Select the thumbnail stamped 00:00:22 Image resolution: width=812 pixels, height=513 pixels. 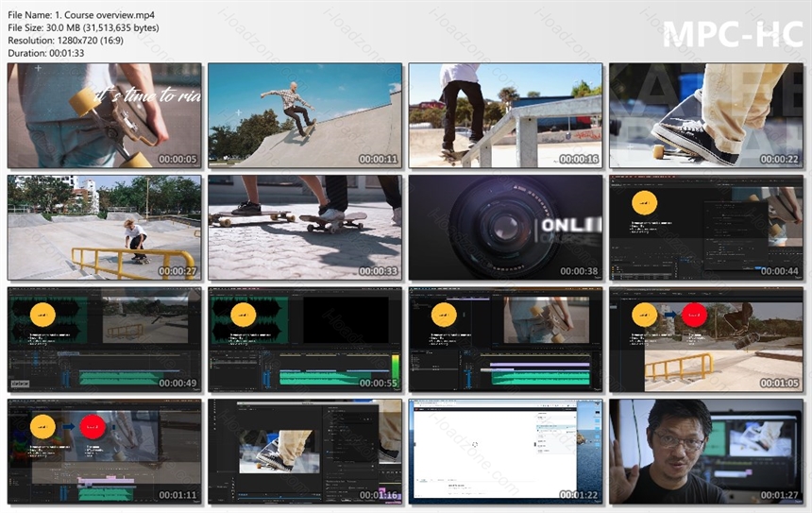(706, 115)
